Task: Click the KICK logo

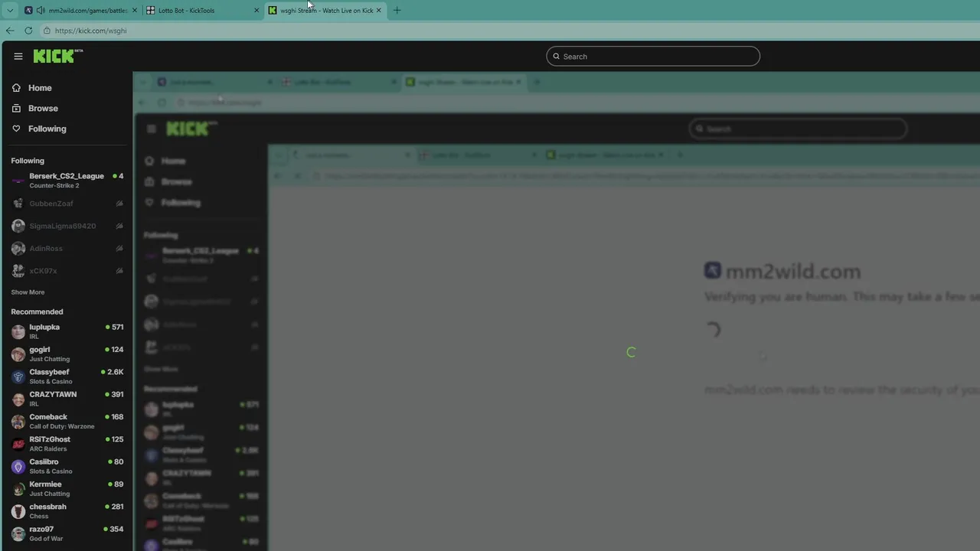Action: point(58,56)
